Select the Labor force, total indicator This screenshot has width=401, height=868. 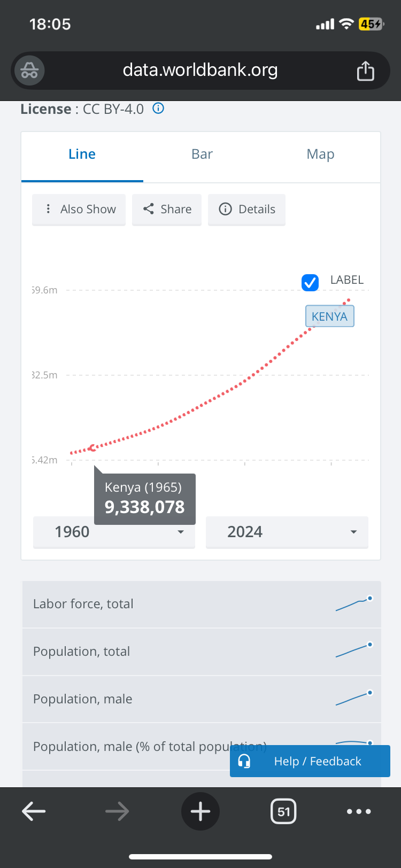click(83, 604)
